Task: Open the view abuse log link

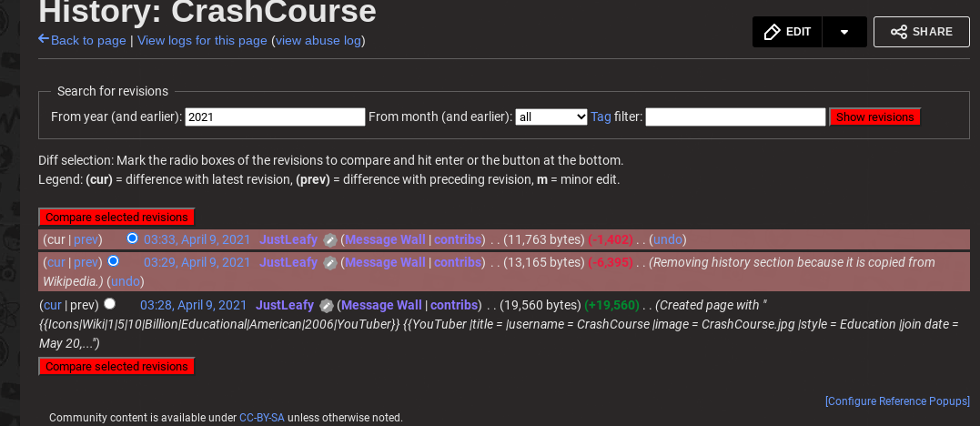Action: tap(318, 41)
